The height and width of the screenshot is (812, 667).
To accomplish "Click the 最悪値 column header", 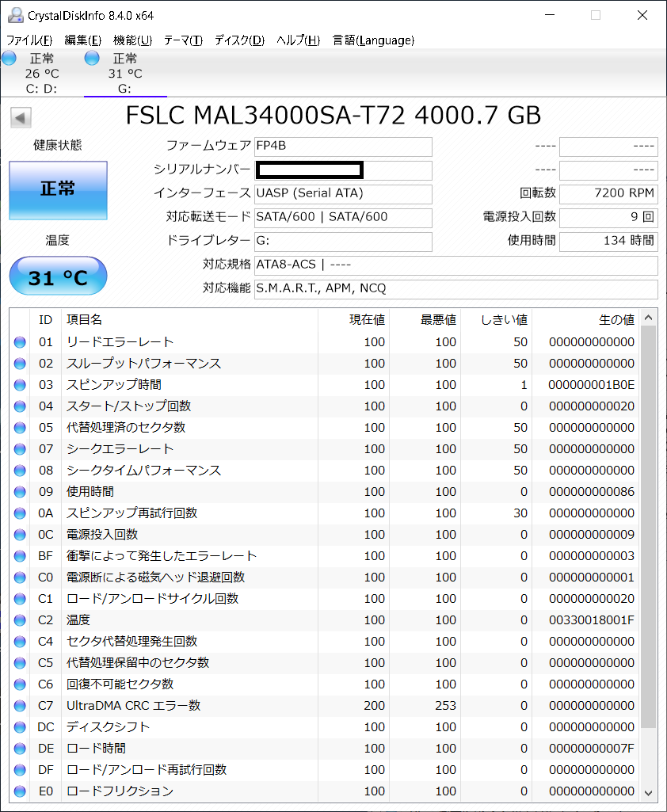I will [x=425, y=320].
